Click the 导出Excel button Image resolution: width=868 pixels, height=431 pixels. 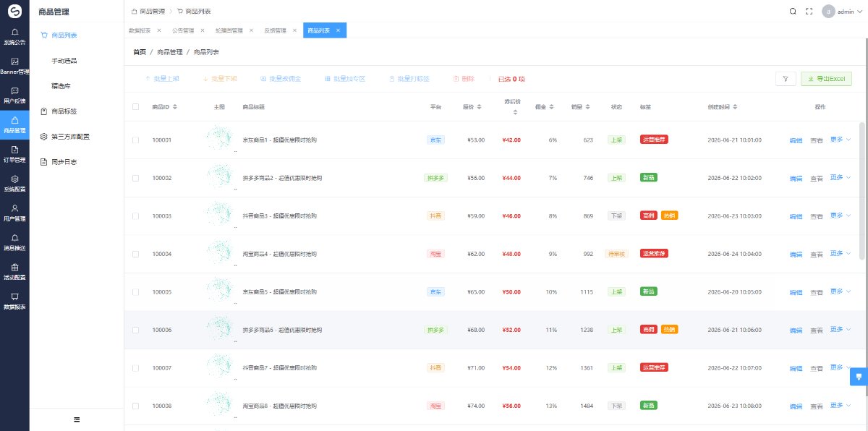tap(826, 79)
